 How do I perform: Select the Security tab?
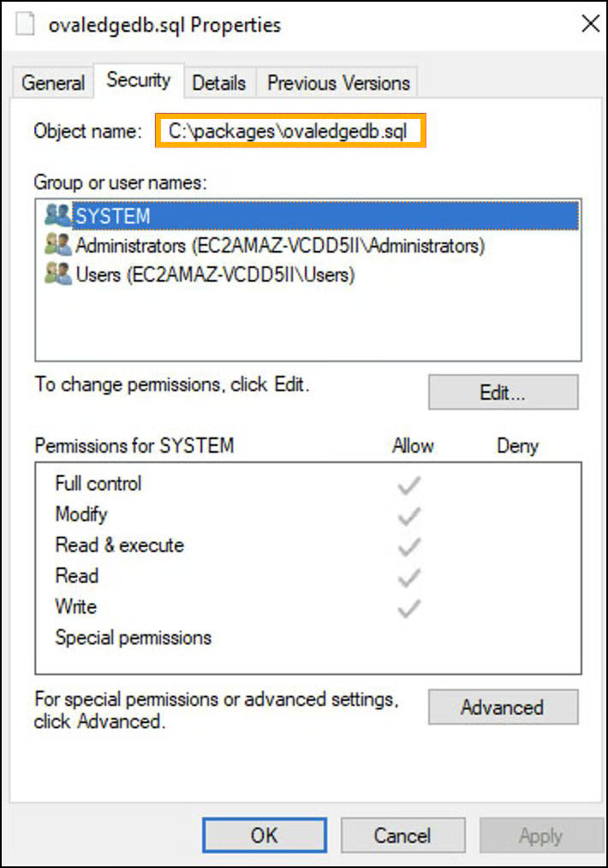[x=138, y=80]
